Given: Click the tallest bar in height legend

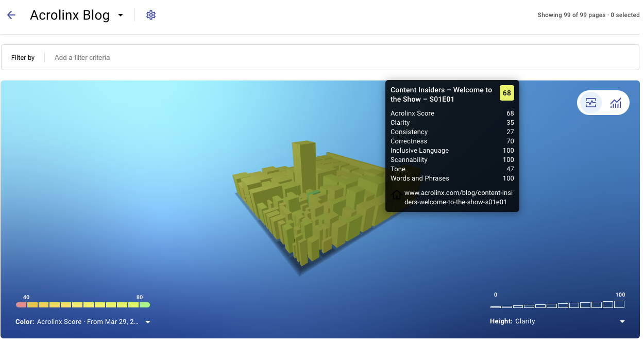Looking at the screenshot, I should [619, 304].
